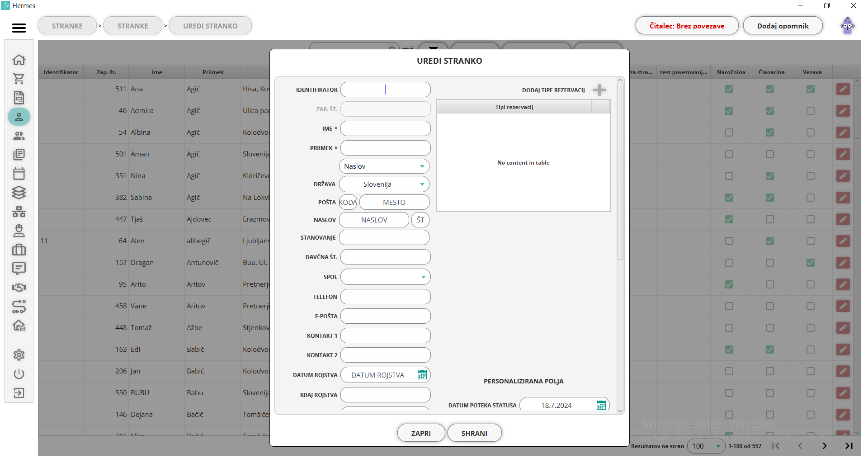Click the Telefon input field
The height and width of the screenshot is (463, 868).
click(385, 297)
